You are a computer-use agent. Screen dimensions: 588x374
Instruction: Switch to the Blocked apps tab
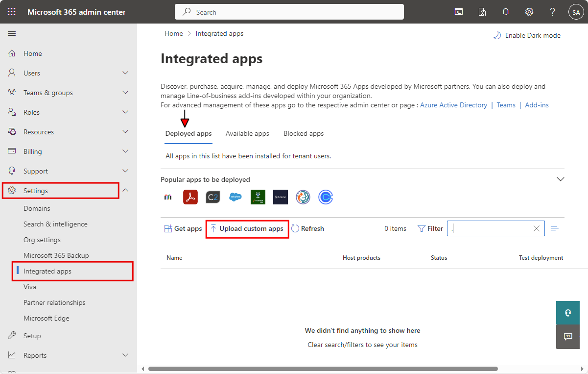click(304, 133)
